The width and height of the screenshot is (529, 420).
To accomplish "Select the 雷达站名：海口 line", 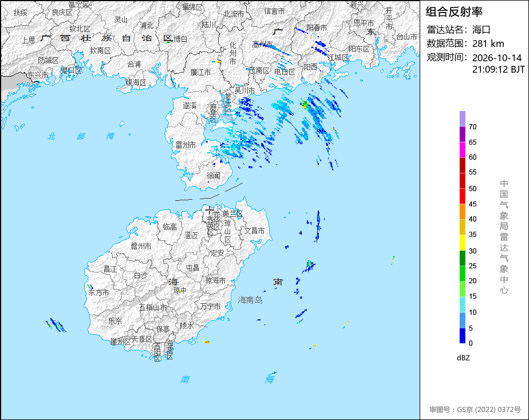I will [x=459, y=30].
